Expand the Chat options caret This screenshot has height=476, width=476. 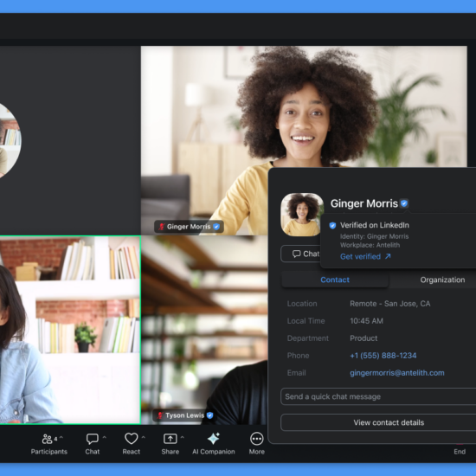[x=105, y=437]
